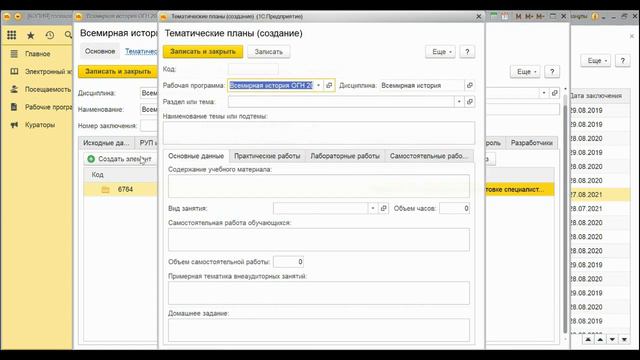Focus the Объем часов number field

click(454, 208)
